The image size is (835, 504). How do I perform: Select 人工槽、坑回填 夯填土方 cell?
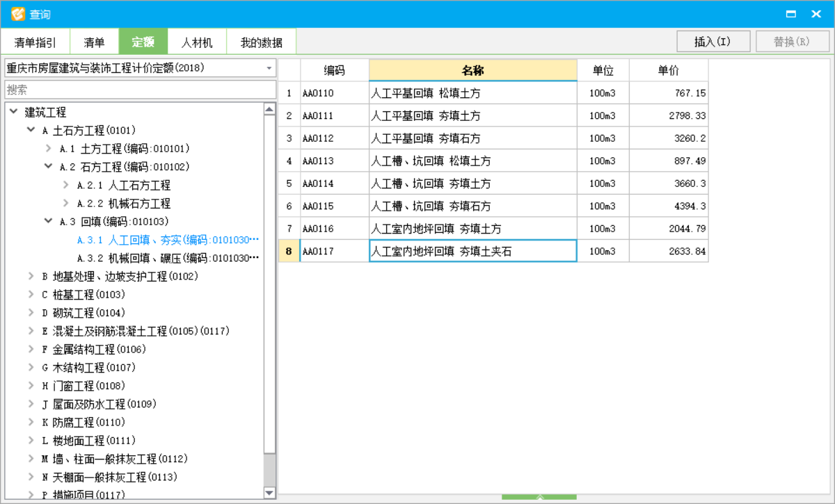[x=473, y=184]
